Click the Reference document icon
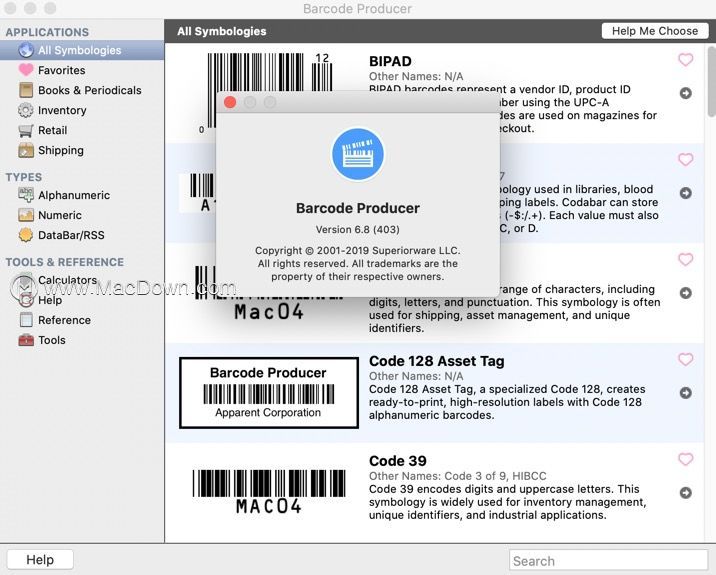 tap(26, 320)
